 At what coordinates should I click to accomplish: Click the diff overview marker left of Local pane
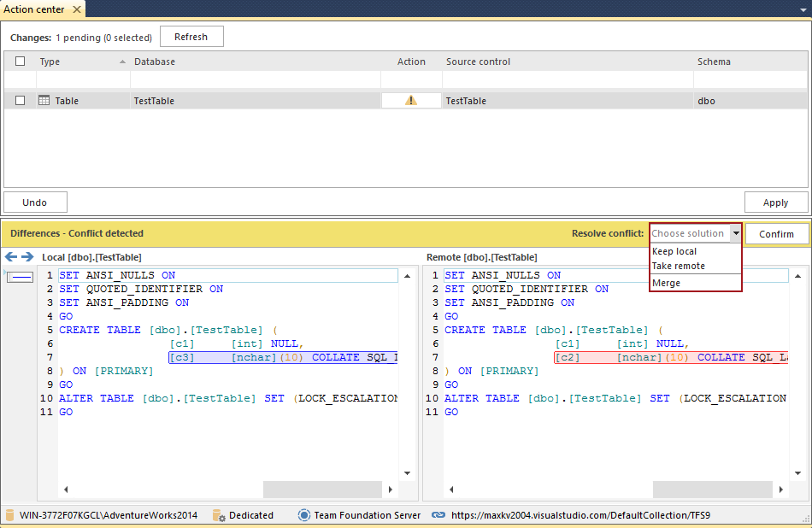[x=20, y=276]
